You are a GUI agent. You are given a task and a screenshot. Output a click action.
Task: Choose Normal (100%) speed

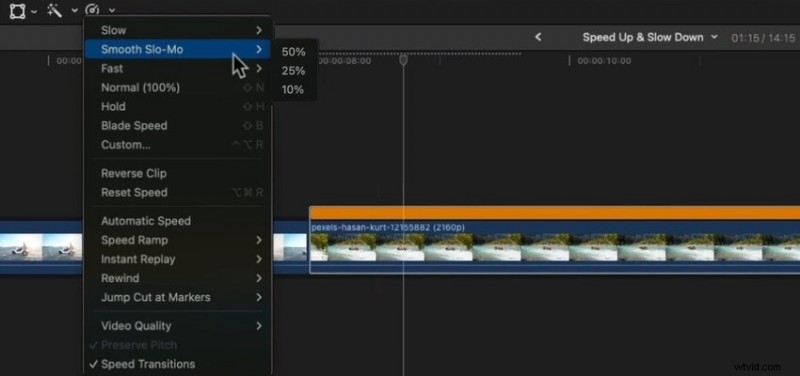click(178, 88)
